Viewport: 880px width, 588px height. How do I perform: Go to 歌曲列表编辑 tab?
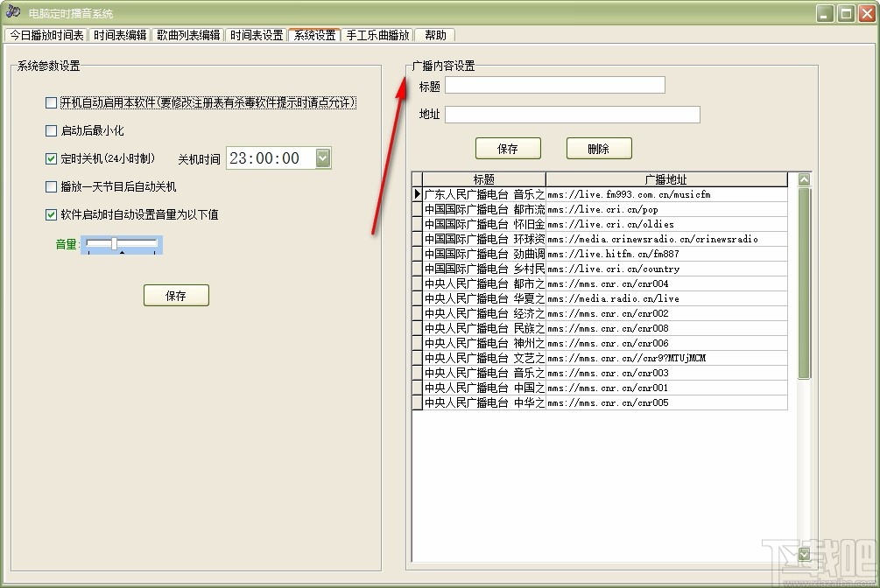pyautogui.click(x=188, y=35)
